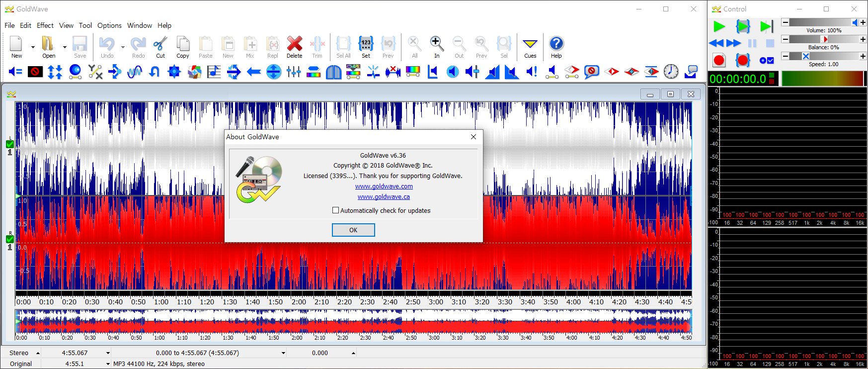Click OK in About GoldWave dialog

[x=353, y=230]
